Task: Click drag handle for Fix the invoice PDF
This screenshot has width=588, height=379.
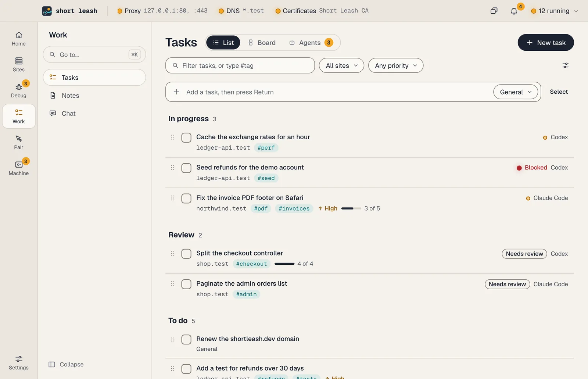Action: (x=172, y=198)
